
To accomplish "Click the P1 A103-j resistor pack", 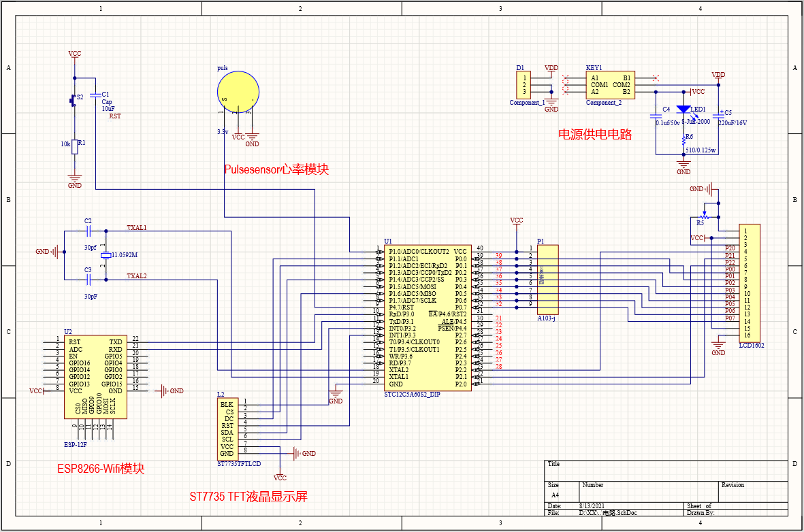I will pyautogui.click(x=547, y=280).
